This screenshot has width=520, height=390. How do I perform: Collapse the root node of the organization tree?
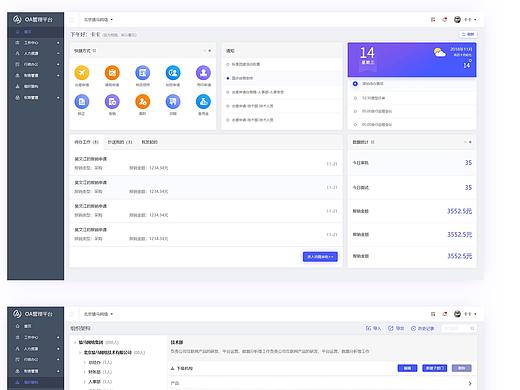tap(75, 342)
